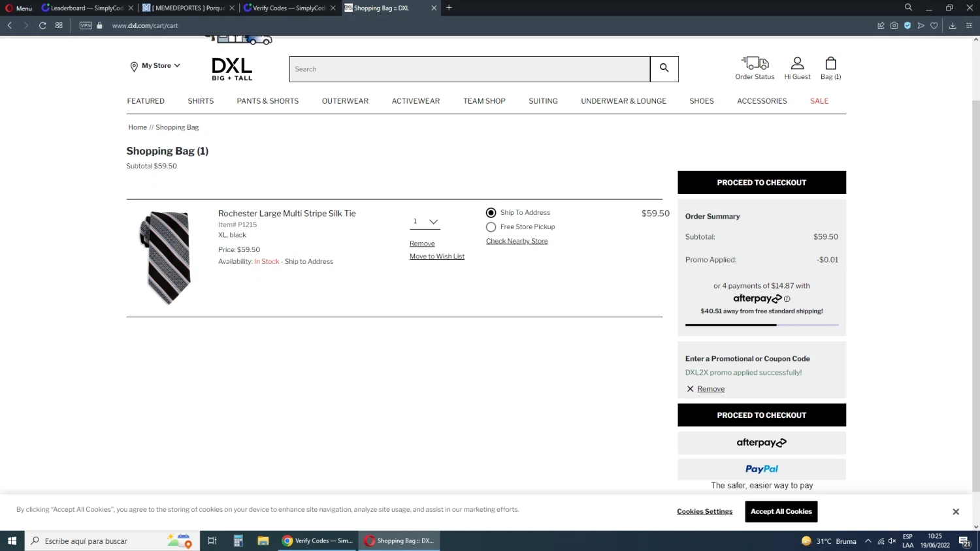
Task: Click the browser snapshot camera icon
Action: click(x=894, y=25)
